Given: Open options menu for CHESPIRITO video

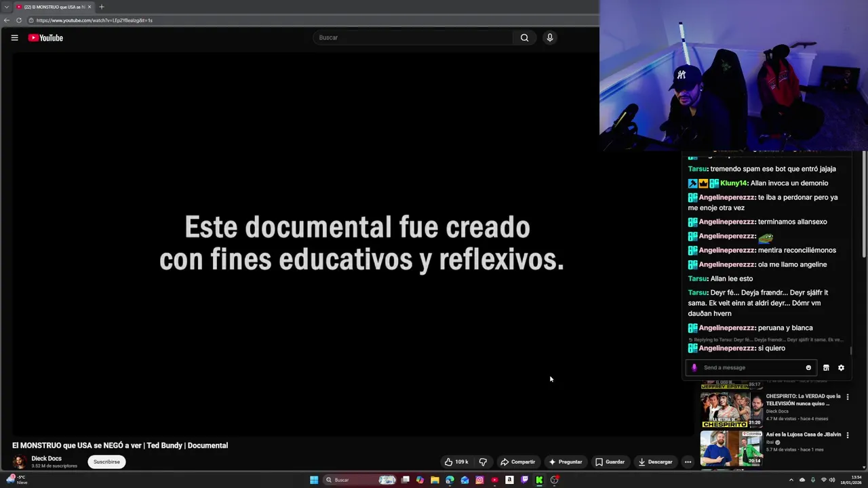Looking at the screenshot, I should [848, 396].
